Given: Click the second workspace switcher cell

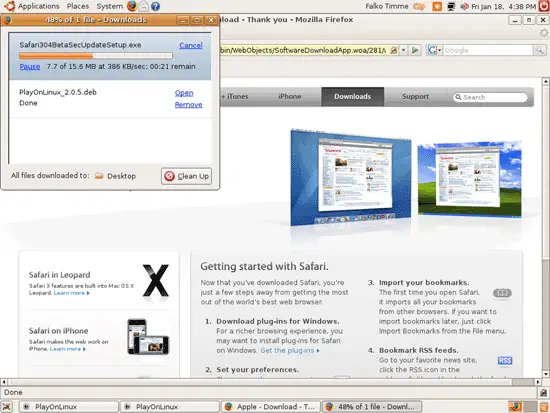Looking at the screenshot, I should pos(530,407).
